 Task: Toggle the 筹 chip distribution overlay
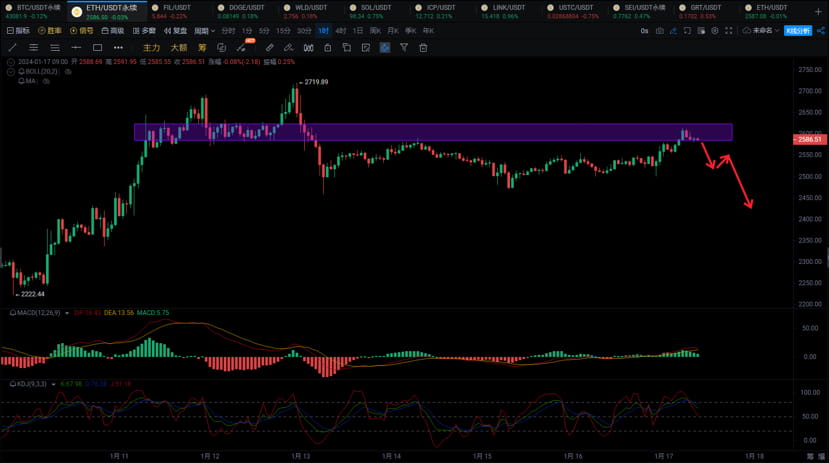(202, 48)
